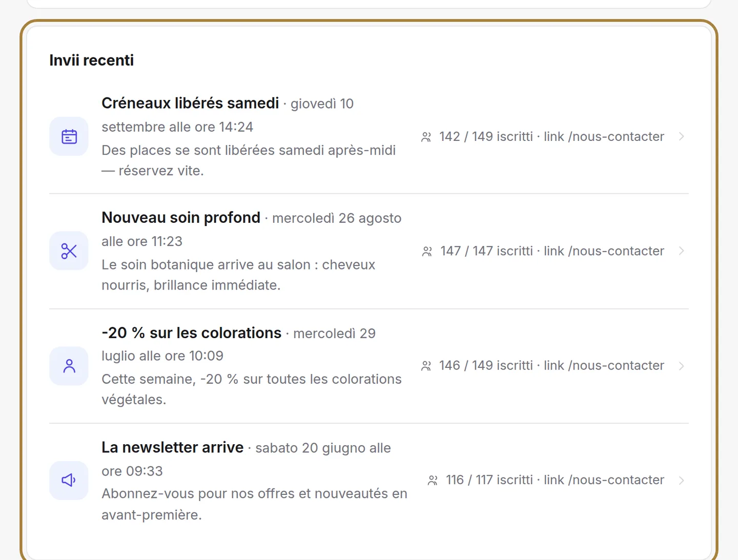
Task: Click the scissors icon beside Nouveau soin profond
Action: 69,251
